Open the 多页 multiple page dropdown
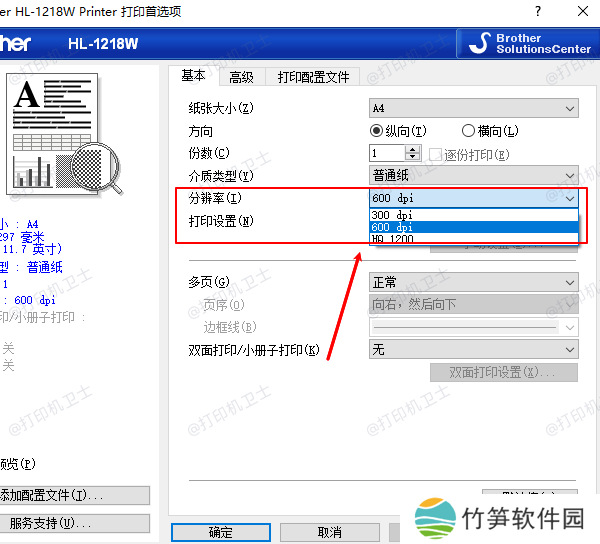The width and height of the screenshot is (600, 544). tap(473, 283)
